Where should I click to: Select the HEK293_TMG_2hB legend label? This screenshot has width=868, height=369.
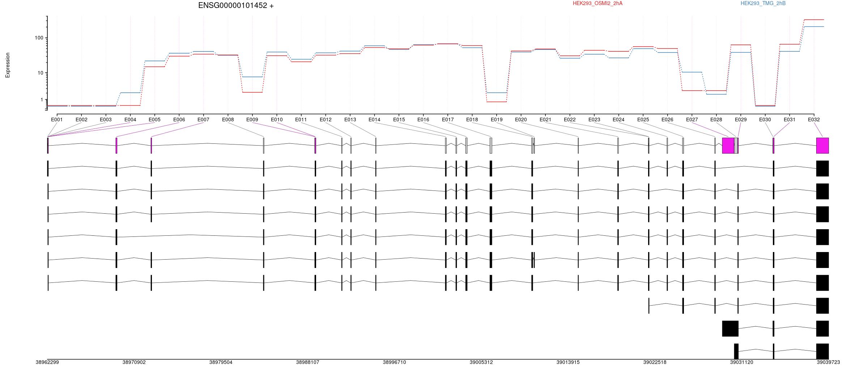point(763,3)
